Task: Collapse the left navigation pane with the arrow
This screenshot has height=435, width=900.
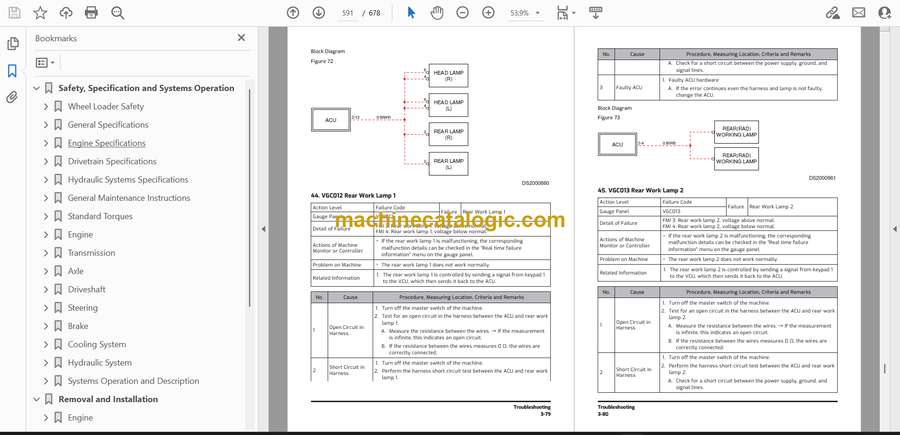Action: pos(263,229)
